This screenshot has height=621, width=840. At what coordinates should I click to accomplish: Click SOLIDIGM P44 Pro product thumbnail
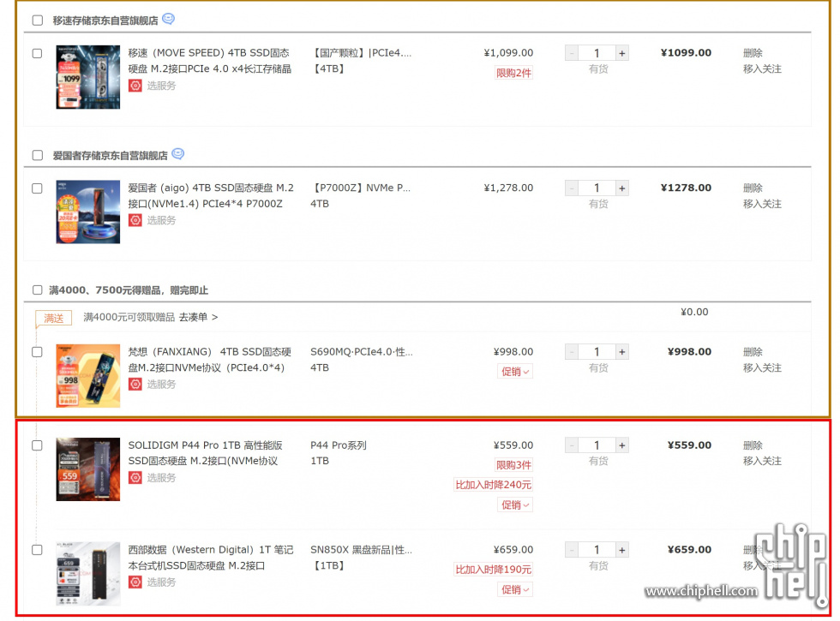pyautogui.click(x=87, y=469)
